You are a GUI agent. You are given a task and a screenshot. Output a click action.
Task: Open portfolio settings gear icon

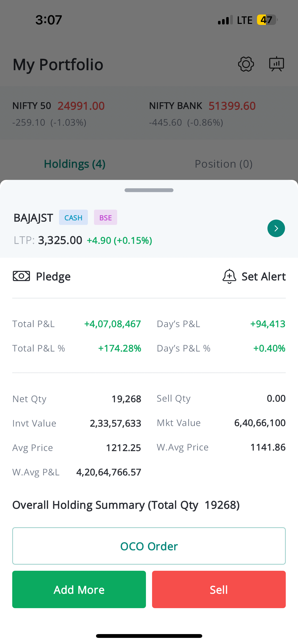click(246, 64)
